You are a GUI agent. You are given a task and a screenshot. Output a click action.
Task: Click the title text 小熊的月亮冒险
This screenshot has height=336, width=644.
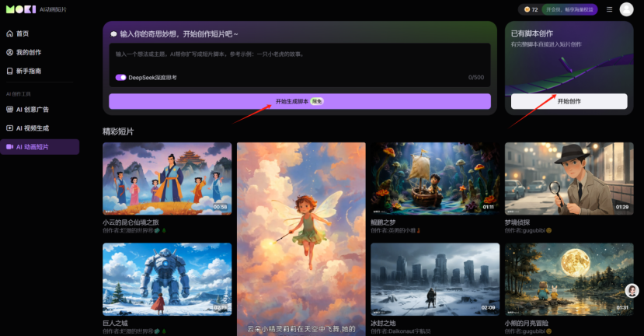point(527,324)
